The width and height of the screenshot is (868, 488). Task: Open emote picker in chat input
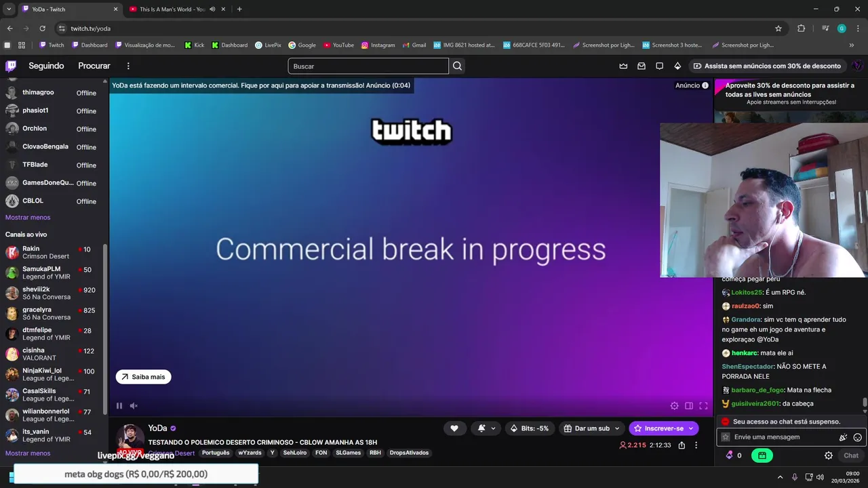point(858,437)
